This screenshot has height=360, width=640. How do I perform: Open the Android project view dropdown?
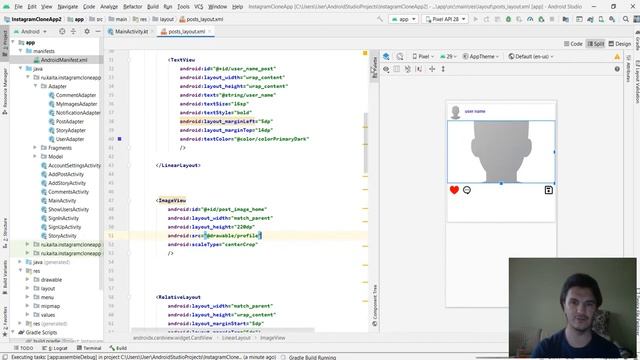tap(31, 31)
